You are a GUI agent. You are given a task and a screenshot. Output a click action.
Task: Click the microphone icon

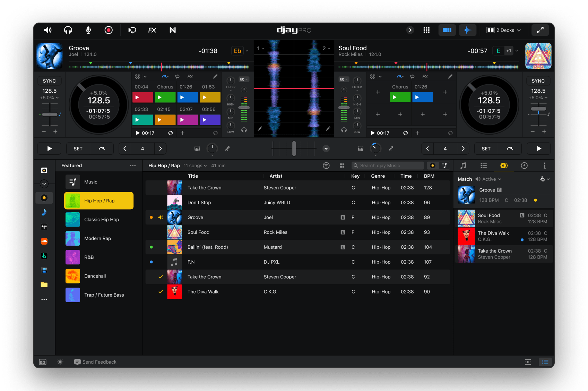point(88,30)
